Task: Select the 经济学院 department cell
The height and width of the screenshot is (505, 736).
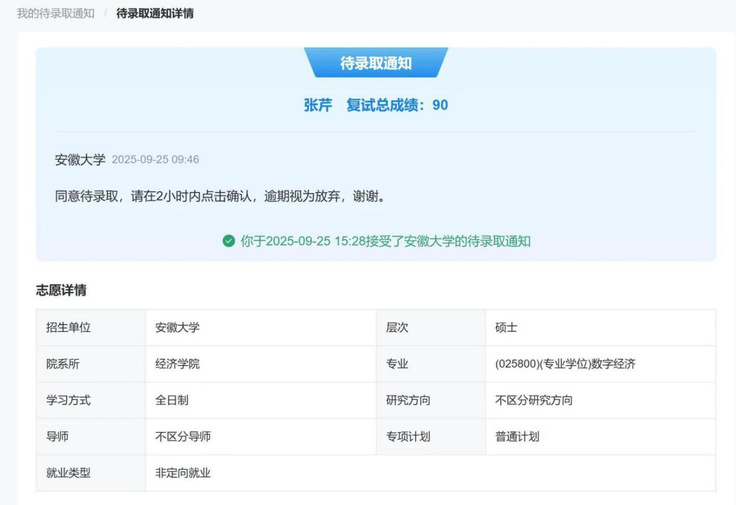Action: pyautogui.click(x=177, y=364)
